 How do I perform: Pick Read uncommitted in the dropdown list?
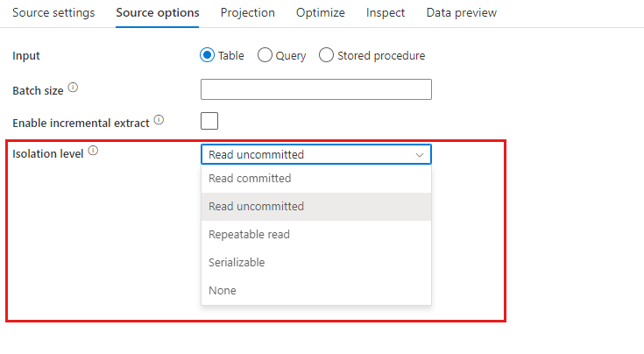pos(316,207)
